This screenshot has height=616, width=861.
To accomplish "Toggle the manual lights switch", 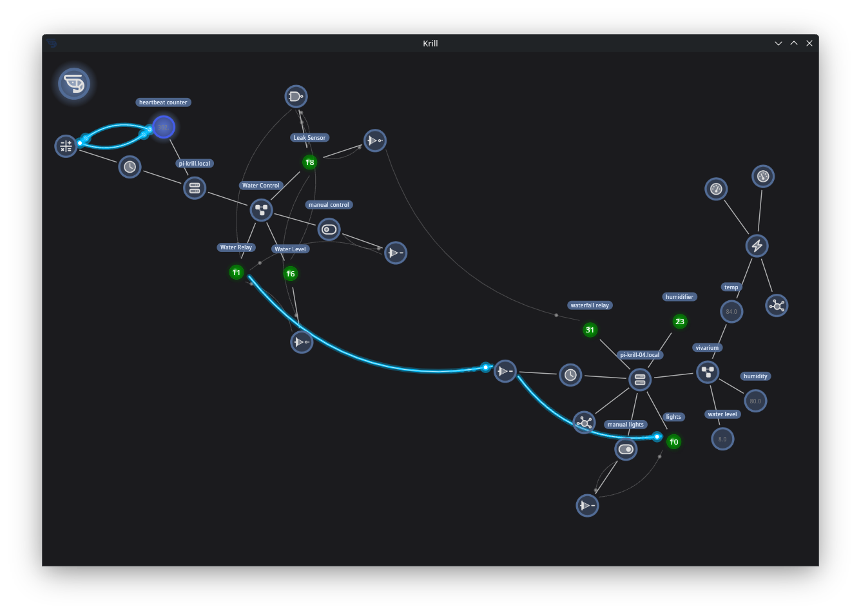I will click(x=626, y=449).
